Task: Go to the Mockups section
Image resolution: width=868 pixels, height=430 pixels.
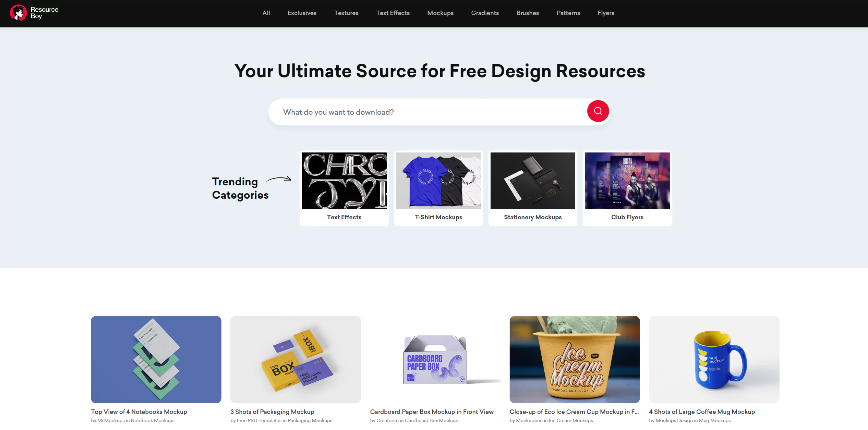Action: (x=440, y=13)
